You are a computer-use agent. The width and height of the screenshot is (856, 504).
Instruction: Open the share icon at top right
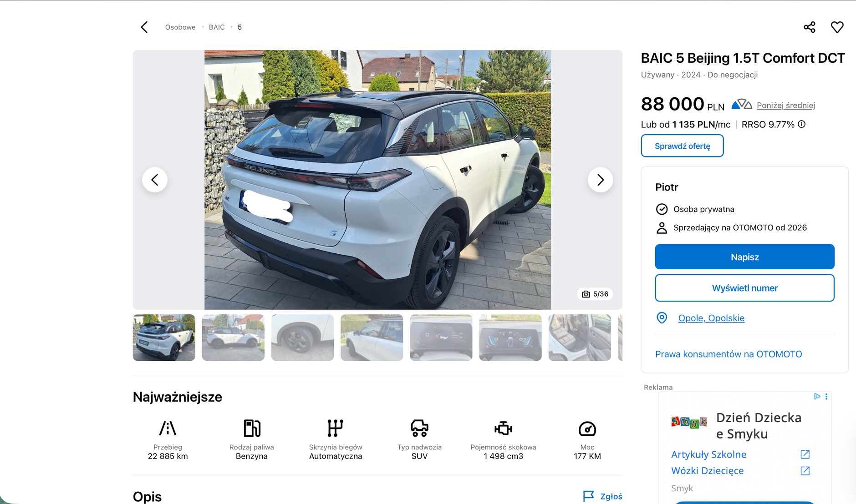810,27
